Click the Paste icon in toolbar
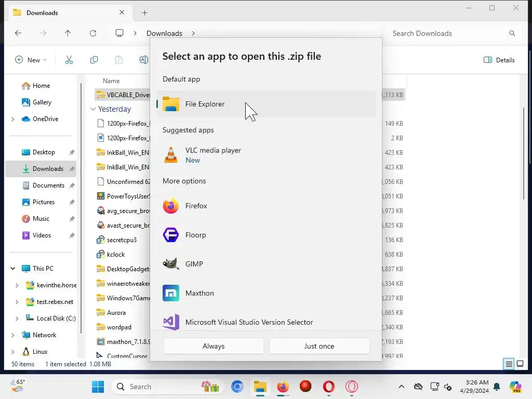The width and height of the screenshot is (532, 399). tap(119, 60)
